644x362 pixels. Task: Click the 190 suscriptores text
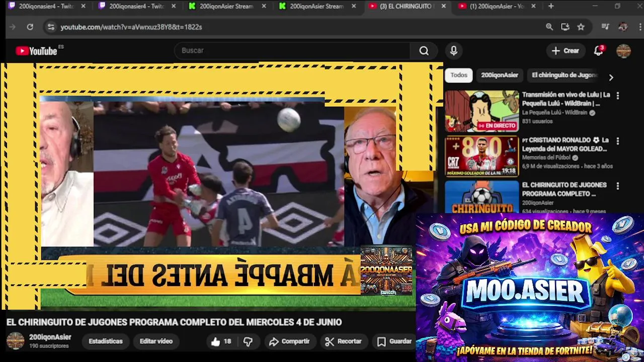pyautogui.click(x=49, y=346)
